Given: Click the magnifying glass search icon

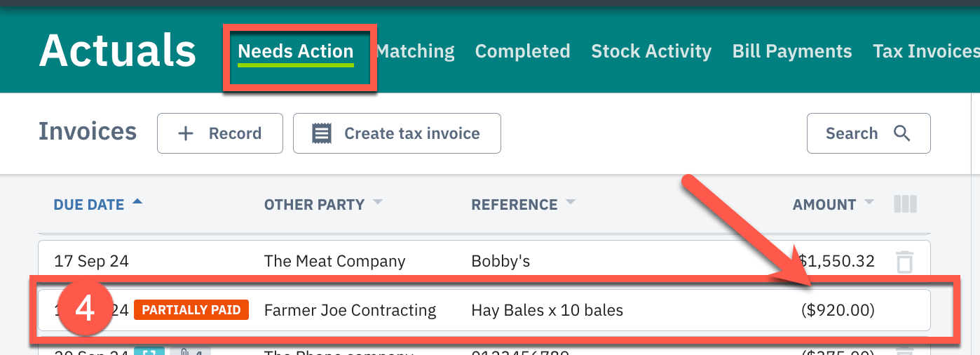Looking at the screenshot, I should [902, 133].
